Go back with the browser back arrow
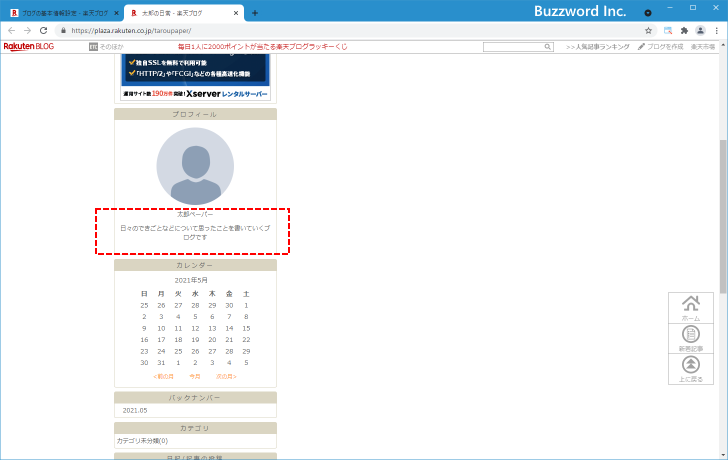The width and height of the screenshot is (728, 460). pos(12,31)
